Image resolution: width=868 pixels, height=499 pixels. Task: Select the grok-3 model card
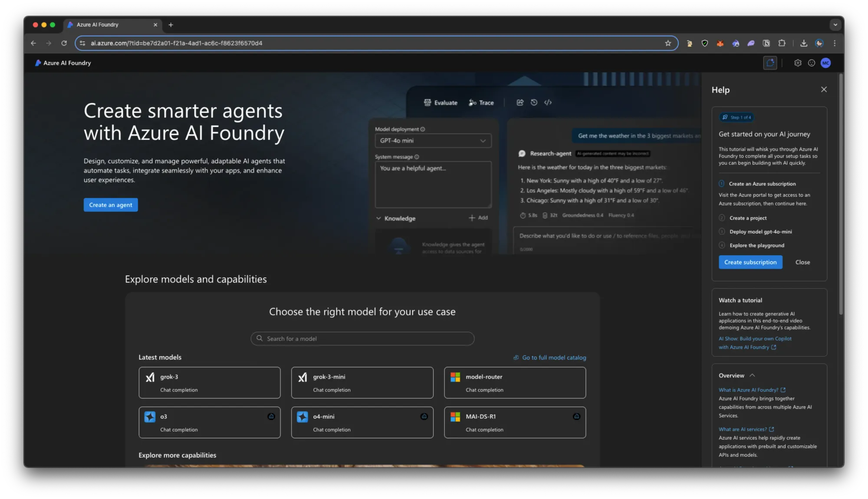[x=210, y=383]
